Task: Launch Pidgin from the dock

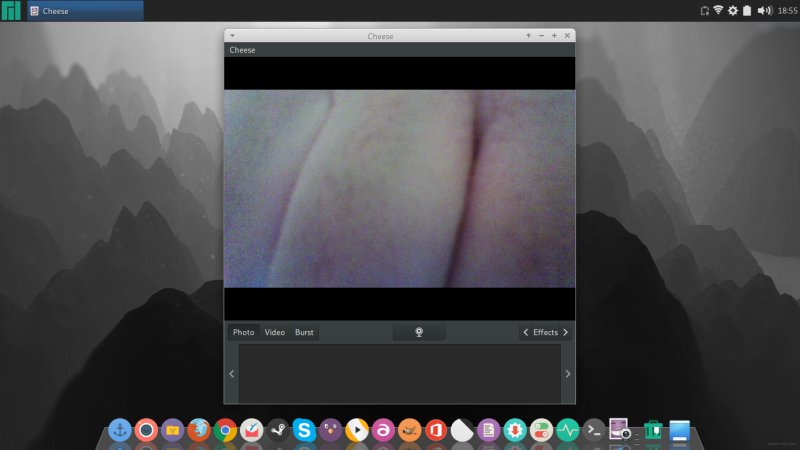Action: 331,430
